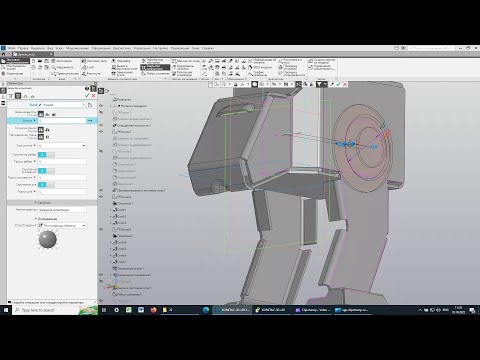Expand the origin node in the model tree
Image resolution: width=480 pixels, height=360 pixels.
pos(111,106)
